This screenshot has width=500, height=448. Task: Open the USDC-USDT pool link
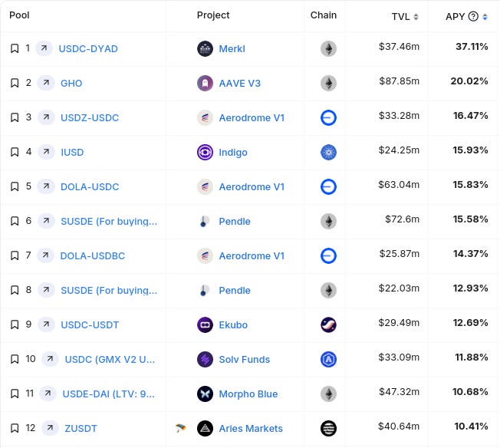[90, 324]
